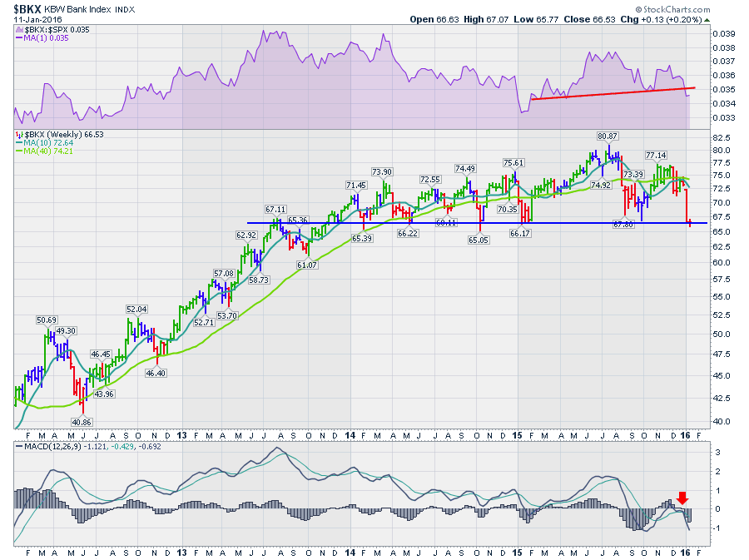Screen dimensions: 749x560
Task: Click the 58.73 price label
Action: (x=259, y=280)
